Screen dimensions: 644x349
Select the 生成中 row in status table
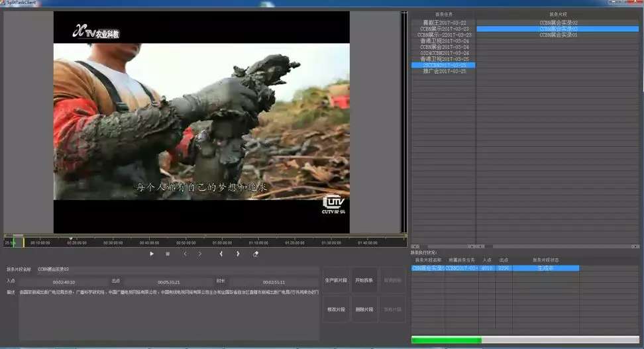click(547, 268)
